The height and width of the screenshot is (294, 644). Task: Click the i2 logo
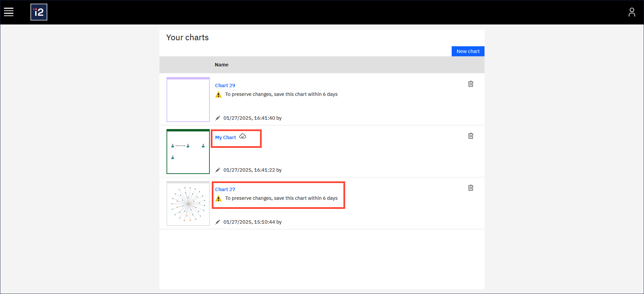pos(39,12)
